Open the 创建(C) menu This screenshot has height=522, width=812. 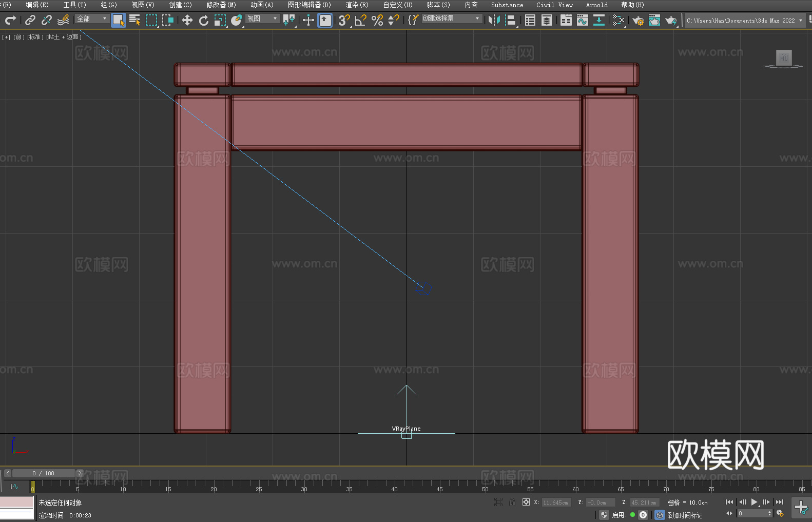181,5
